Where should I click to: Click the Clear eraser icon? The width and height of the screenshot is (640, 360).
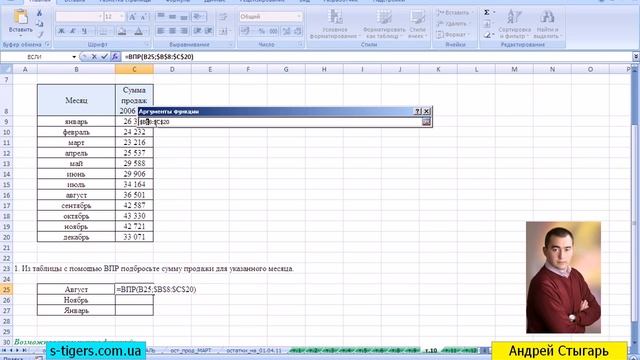487,36
